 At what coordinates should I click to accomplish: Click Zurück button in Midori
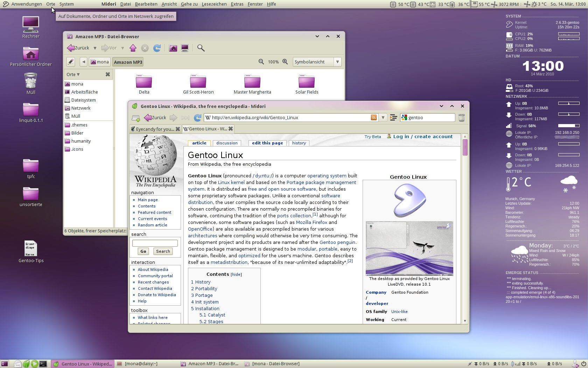pos(155,118)
